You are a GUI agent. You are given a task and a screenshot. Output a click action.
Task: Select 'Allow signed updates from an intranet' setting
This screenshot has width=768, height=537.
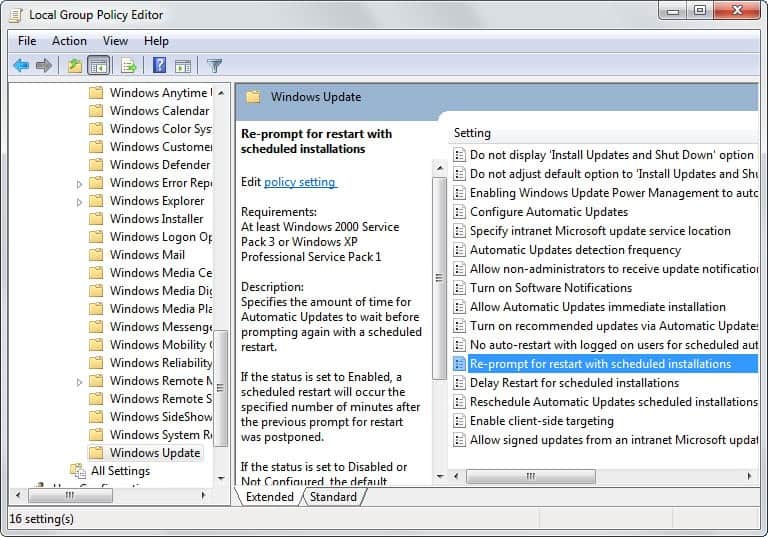(613, 440)
